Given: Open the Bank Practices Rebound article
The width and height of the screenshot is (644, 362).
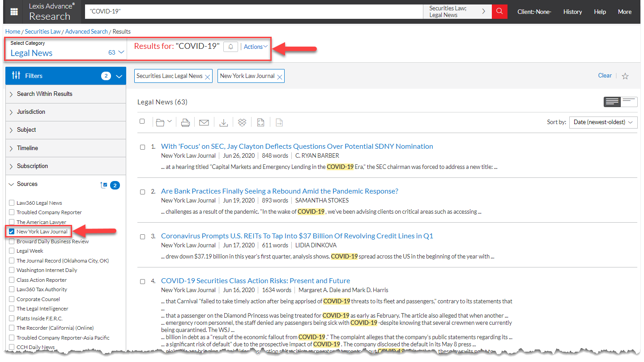Looking at the screenshot, I should tap(280, 191).
